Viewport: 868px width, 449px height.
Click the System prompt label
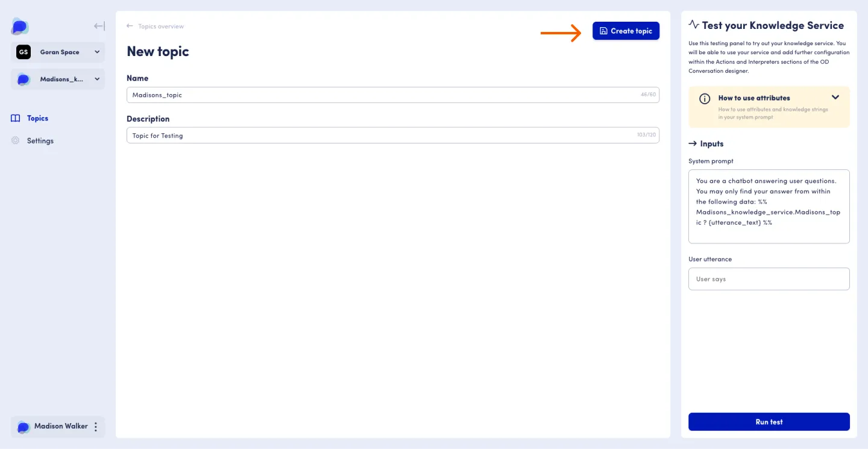click(x=711, y=161)
